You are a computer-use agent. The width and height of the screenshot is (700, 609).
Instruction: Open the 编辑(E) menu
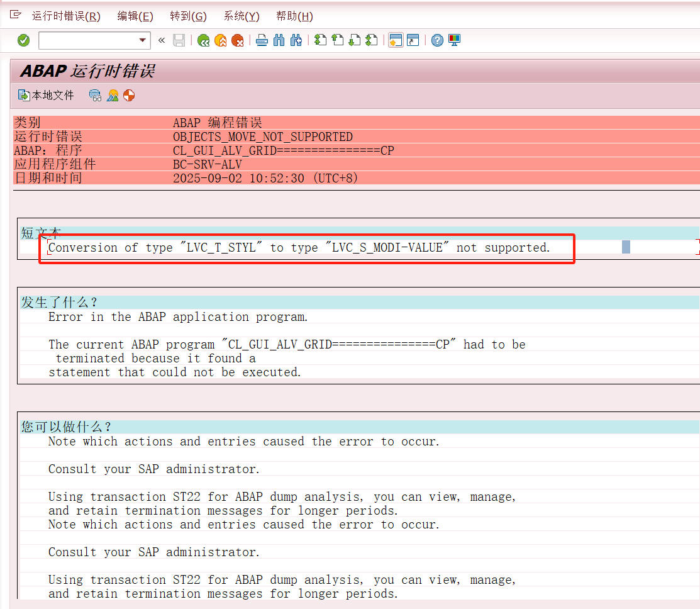pyautogui.click(x=135, y=16)
